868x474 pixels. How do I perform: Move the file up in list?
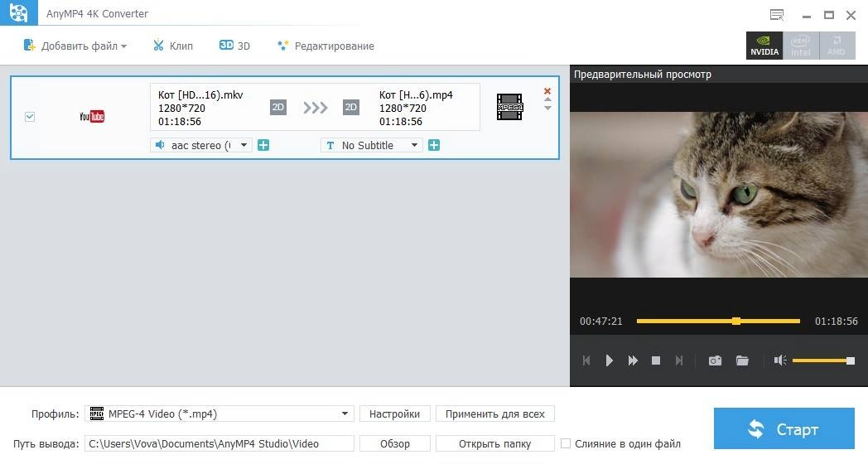[547, 99]
